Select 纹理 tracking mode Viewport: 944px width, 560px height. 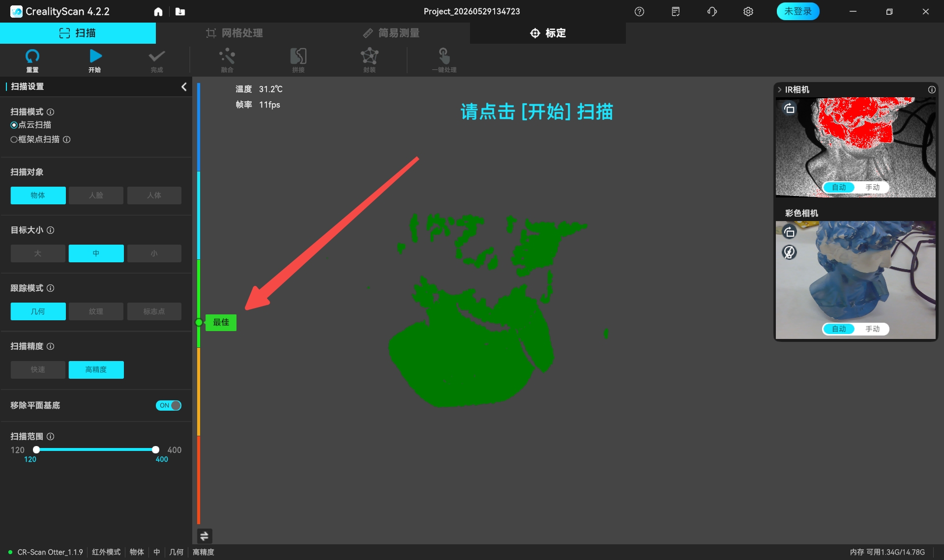(x=96, y=311)
